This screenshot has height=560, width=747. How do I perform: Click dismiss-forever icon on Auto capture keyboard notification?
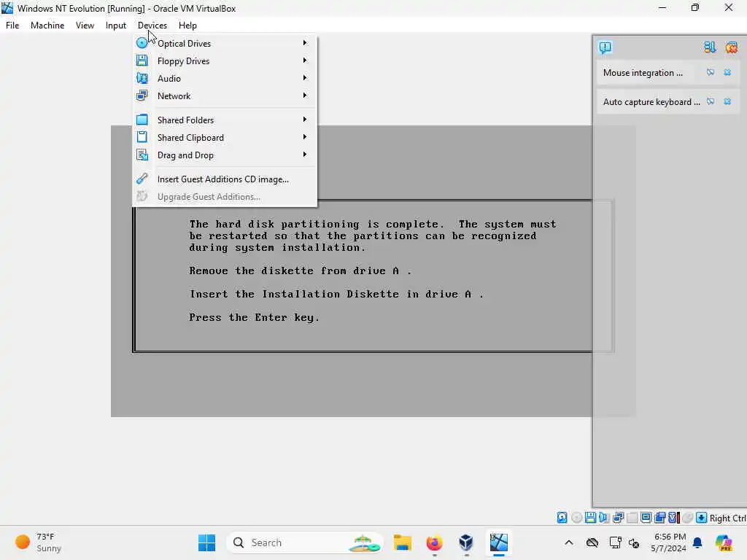click(x=711, y=101)
